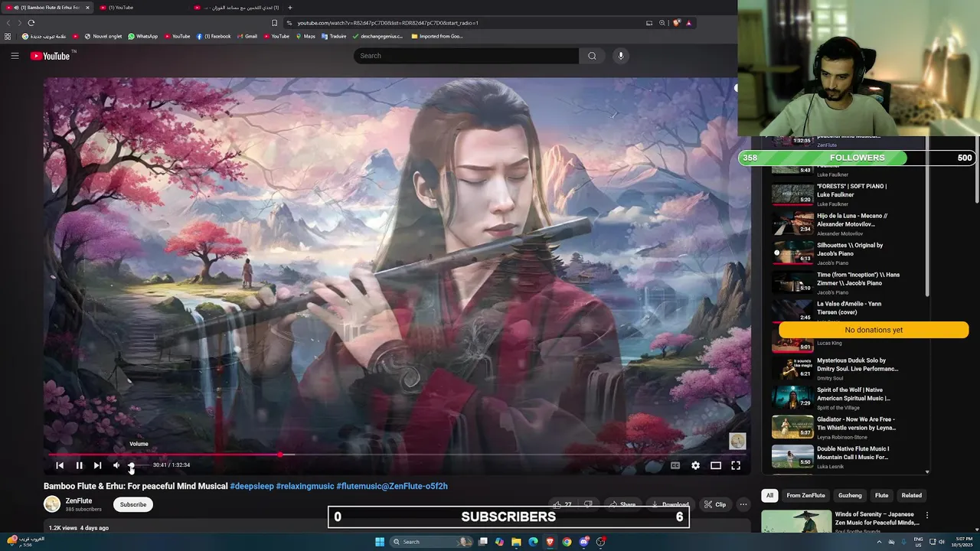Open a new browser tab

tap(289, 8)
